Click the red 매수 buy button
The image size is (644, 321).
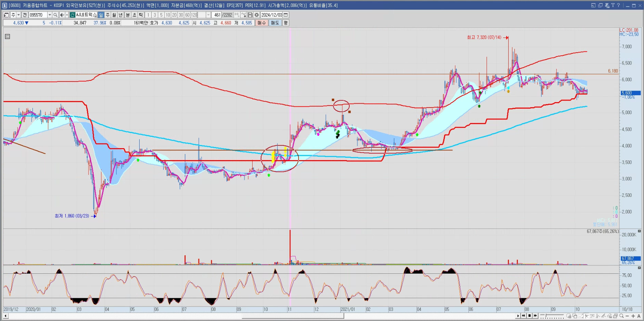coord(262,23)
